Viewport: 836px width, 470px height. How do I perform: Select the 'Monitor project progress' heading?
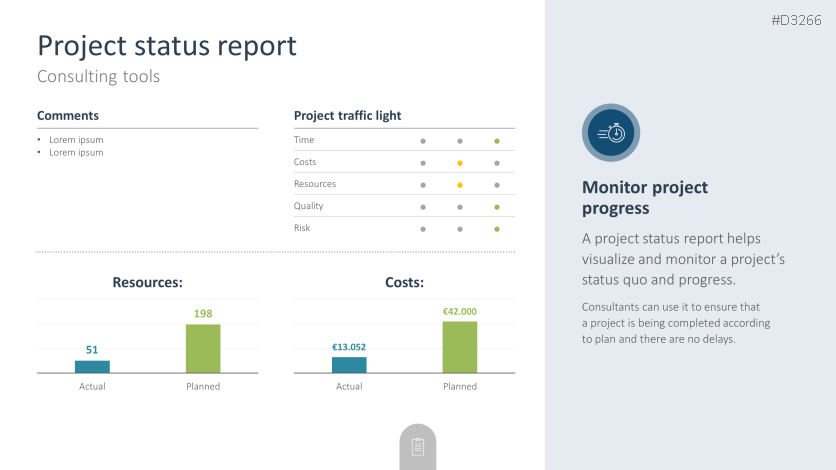tap(645, 198)
